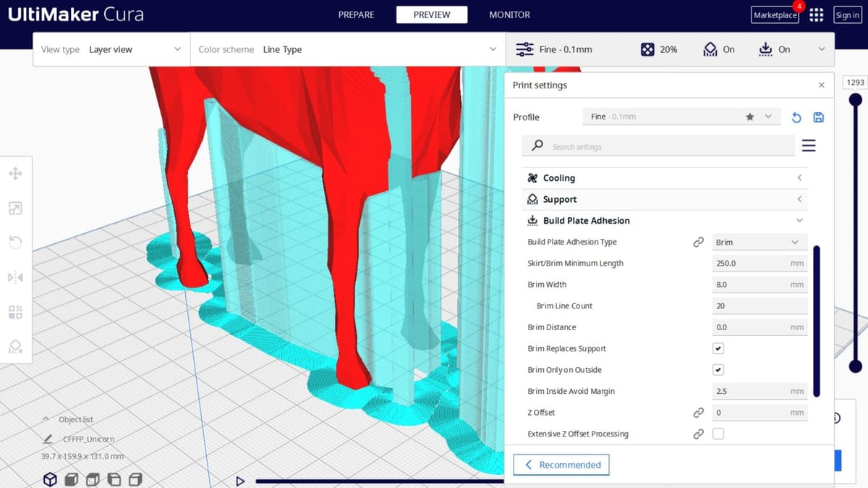The width and height of the screenshot is (868, 488).
Task: Close the Print settings panel
Action: point(821,85)
